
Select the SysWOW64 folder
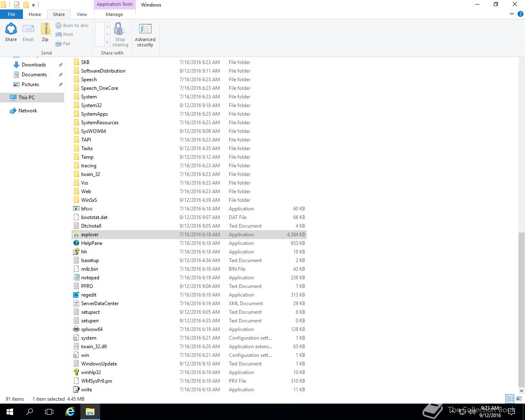coord(189,131)
